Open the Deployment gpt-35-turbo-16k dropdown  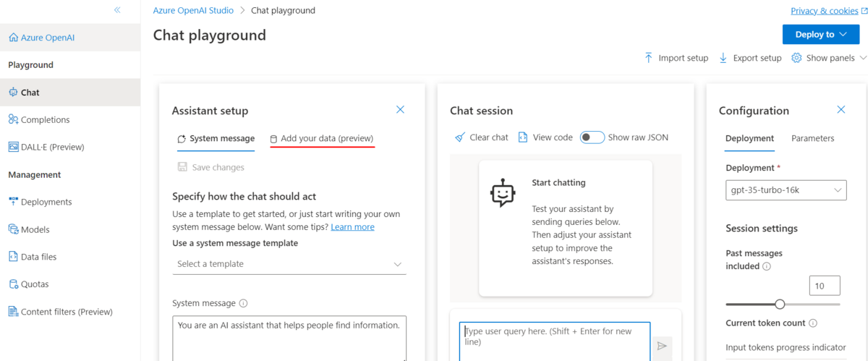click(786, 190)
